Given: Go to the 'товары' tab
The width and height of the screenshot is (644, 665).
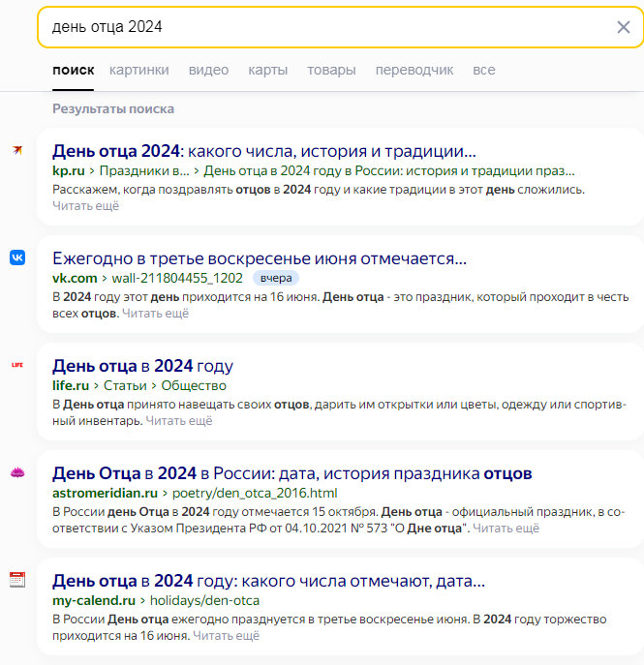Looking at the screenshot, I should (331, 70).
